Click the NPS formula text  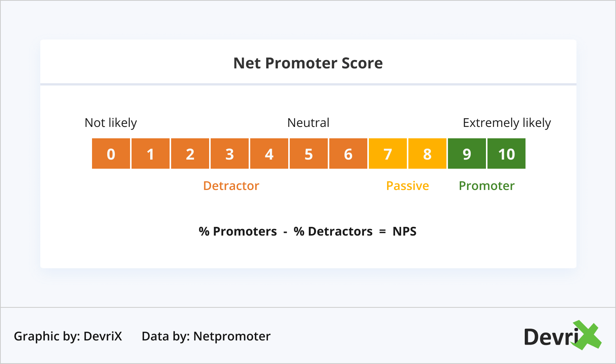click(308, 231)
